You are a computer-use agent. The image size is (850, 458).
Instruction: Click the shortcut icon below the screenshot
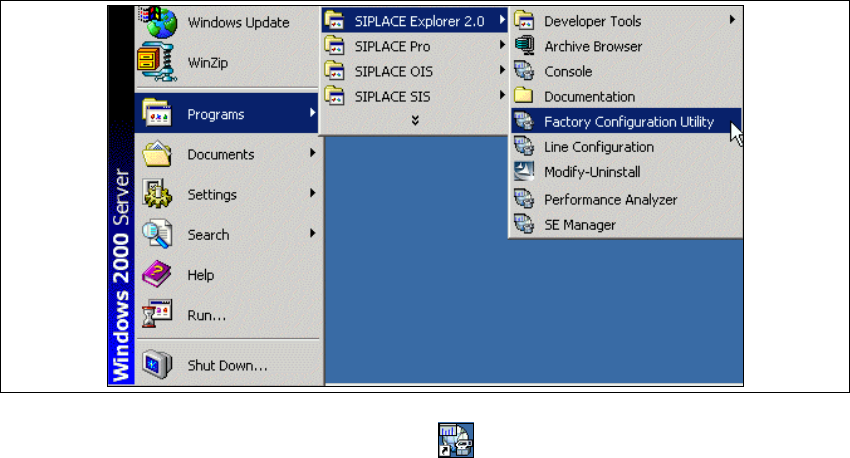point(456,440)
